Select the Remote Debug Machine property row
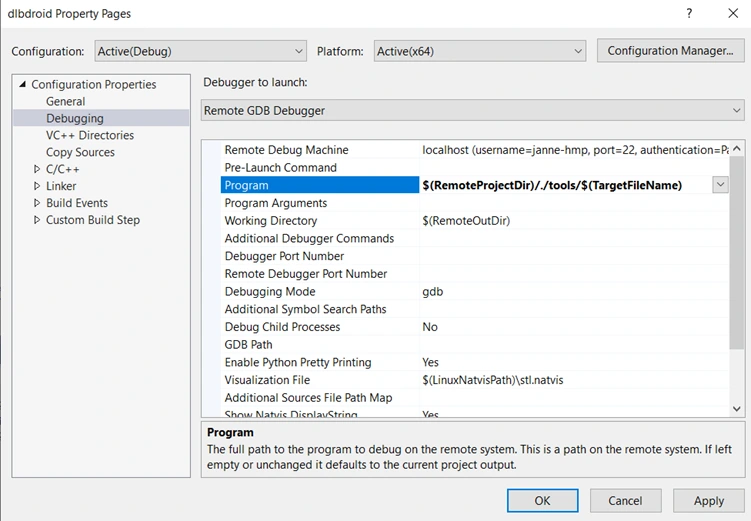Screen dimensions: 751x521 coord(286,150)
